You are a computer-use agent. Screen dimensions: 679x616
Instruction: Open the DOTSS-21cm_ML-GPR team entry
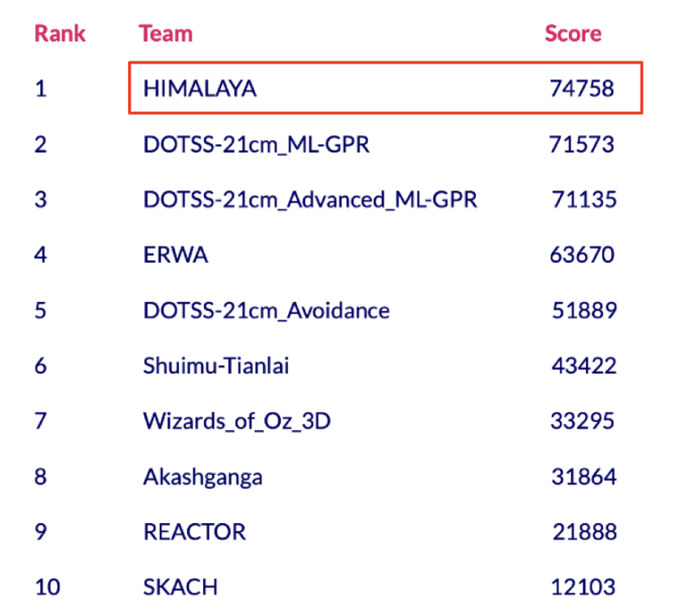[x=256, y=145]
